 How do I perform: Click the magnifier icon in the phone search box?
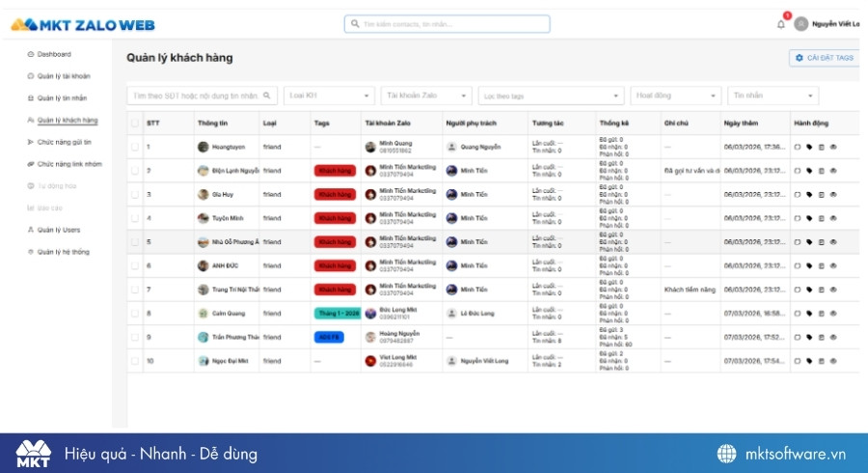point(267,96)
